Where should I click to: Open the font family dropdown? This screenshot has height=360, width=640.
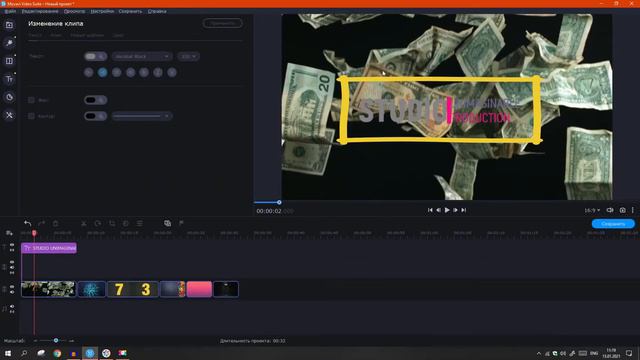pos(142,56)
